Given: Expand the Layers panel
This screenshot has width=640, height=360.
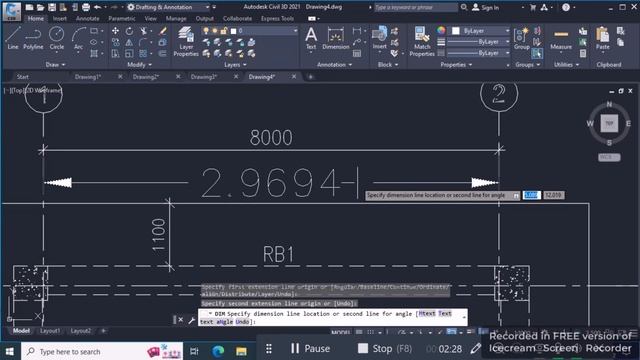Looking at the screenshot, I should [235, 64].
